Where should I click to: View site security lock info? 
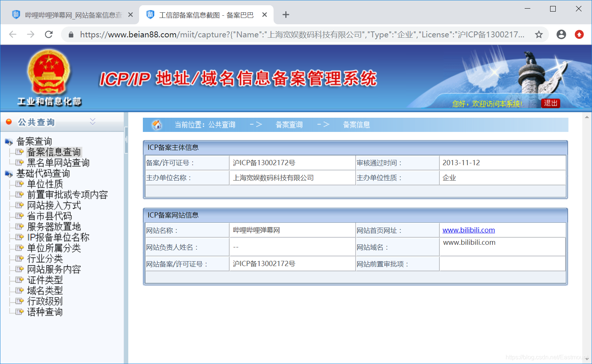pyautogui.click(x=71, y=35)
